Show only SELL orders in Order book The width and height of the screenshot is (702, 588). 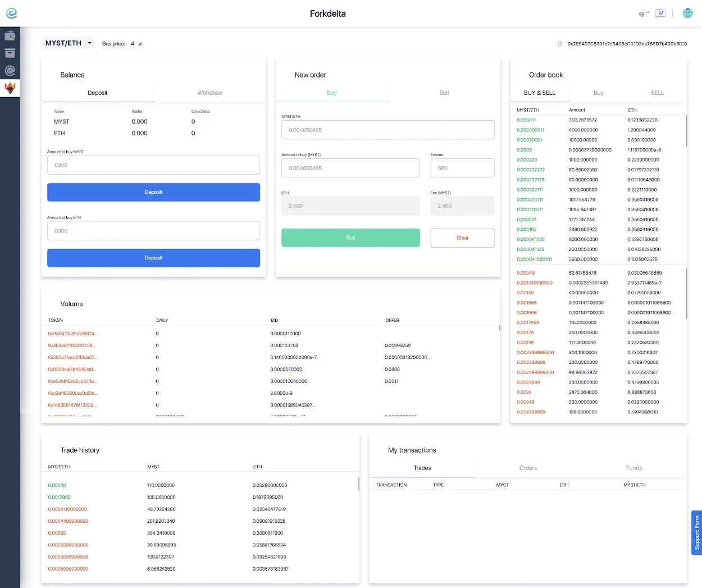pos(657,93)
